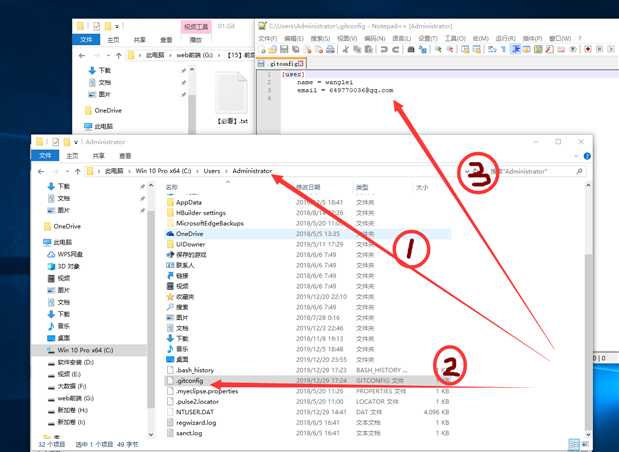The image size is (619, 452).
Task: Switch to 查看 tab in Administrator window
Action: [x=125, y=156]
